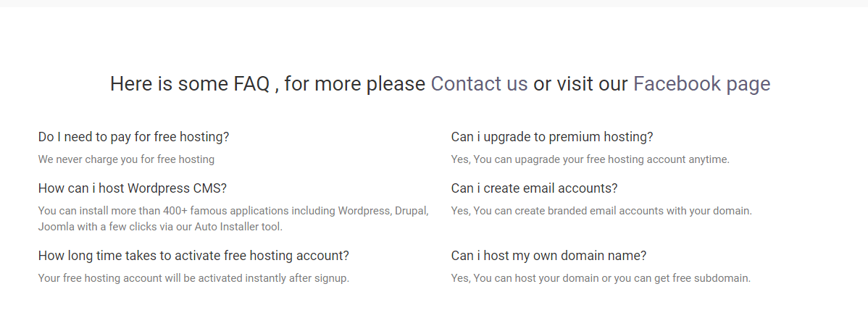Click the word 'Wordpress, Drupal,' in the answer
The width and height of the screenshot is (868, 326).
[x=383, y=211]
